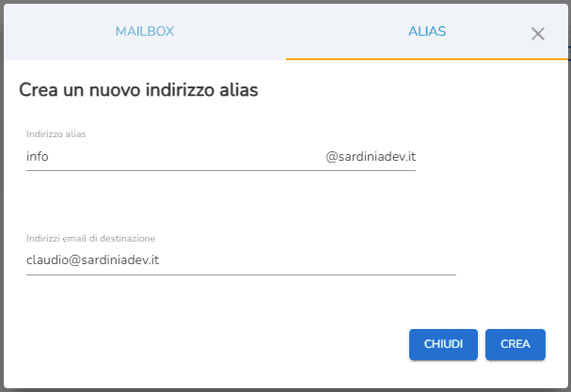Viewport: 571px width, 392px height.
Task: Place cursor on claudio@sardiniadev.it text
Action: point(92,260)
